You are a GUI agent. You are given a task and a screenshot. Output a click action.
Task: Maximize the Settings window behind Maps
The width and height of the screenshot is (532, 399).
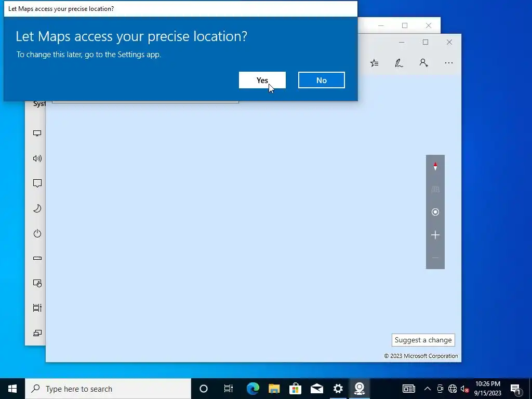pyautogui.click(x=405, y=25)
